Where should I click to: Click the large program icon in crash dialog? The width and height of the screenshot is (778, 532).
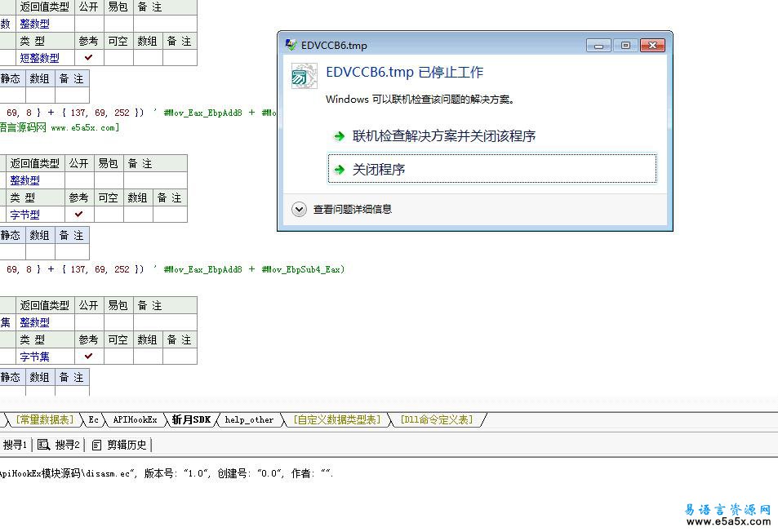click(x=304, y=76)
